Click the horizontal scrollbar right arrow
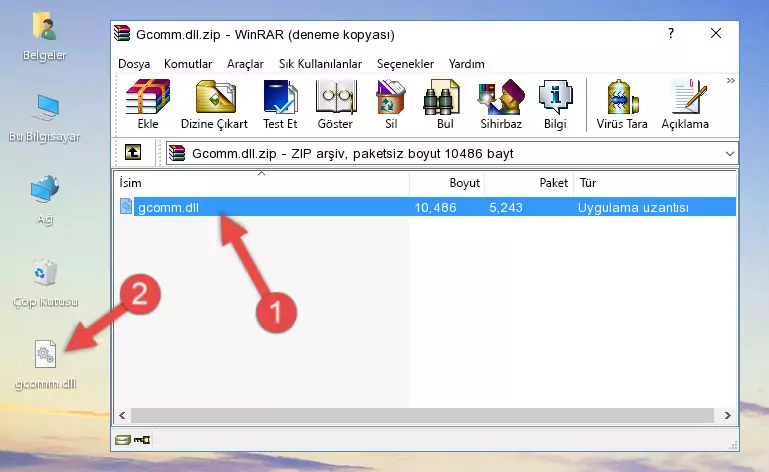The height and width of the screenshot is (472, 769). point(728,416)
